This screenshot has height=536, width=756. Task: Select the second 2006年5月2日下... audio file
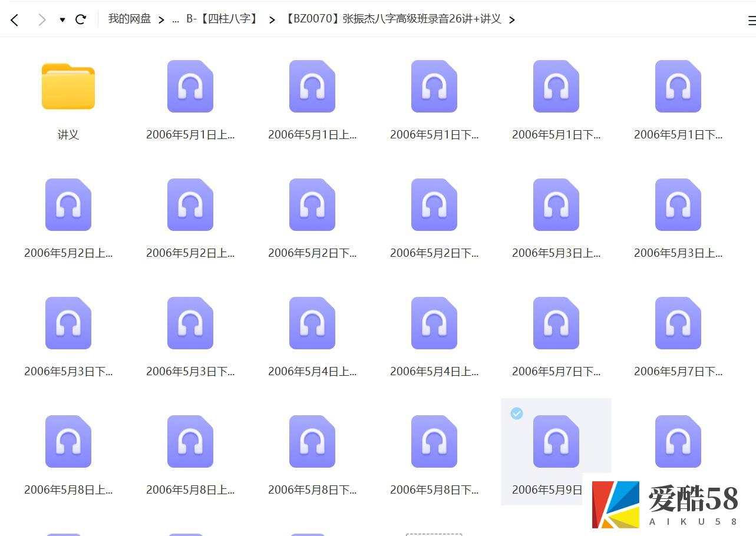tap(434, 205)
